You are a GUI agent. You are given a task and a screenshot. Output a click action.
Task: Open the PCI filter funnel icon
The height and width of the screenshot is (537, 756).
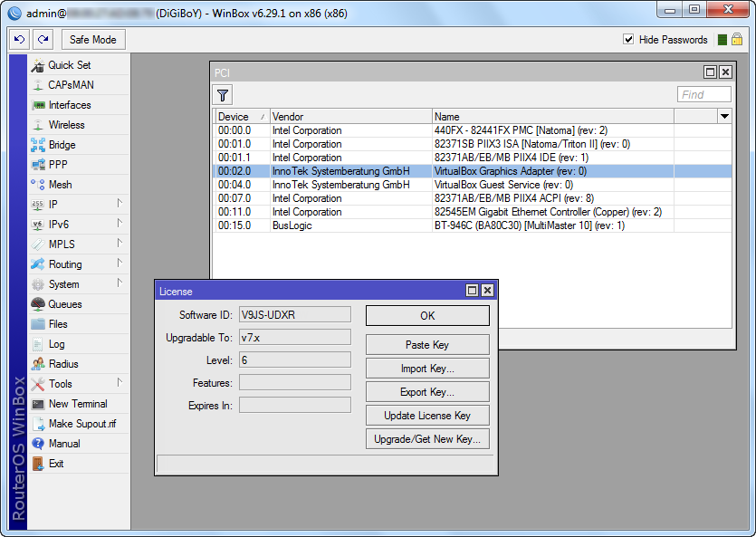(222, 95)
